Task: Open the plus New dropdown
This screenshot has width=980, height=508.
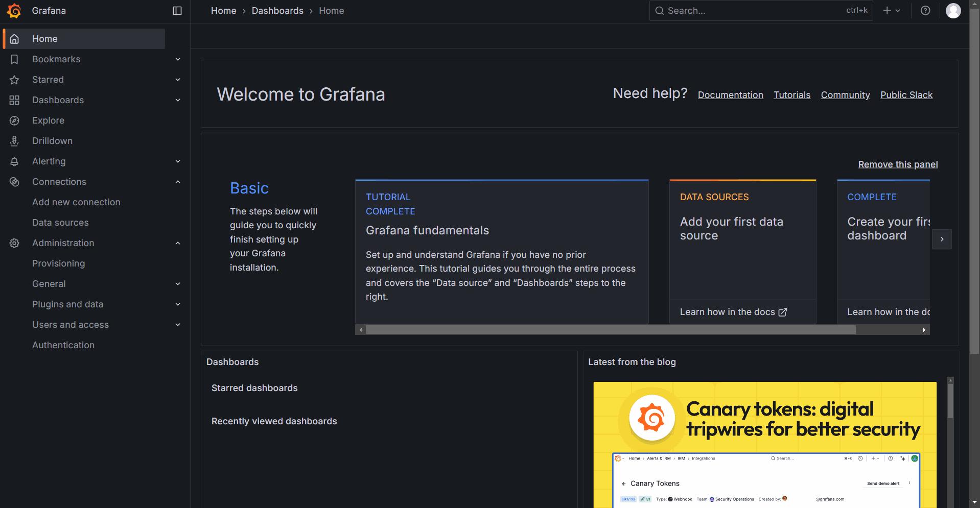Action: coord(892,11)
